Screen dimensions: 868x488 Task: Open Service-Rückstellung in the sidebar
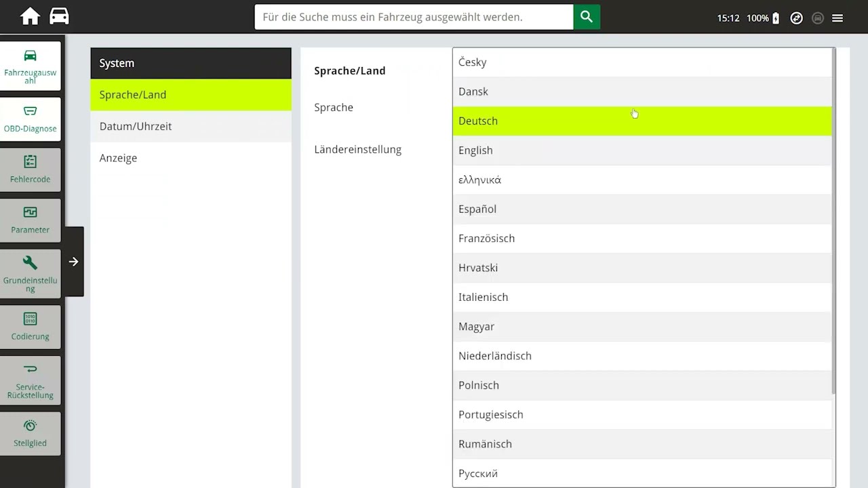click(31, 380)
